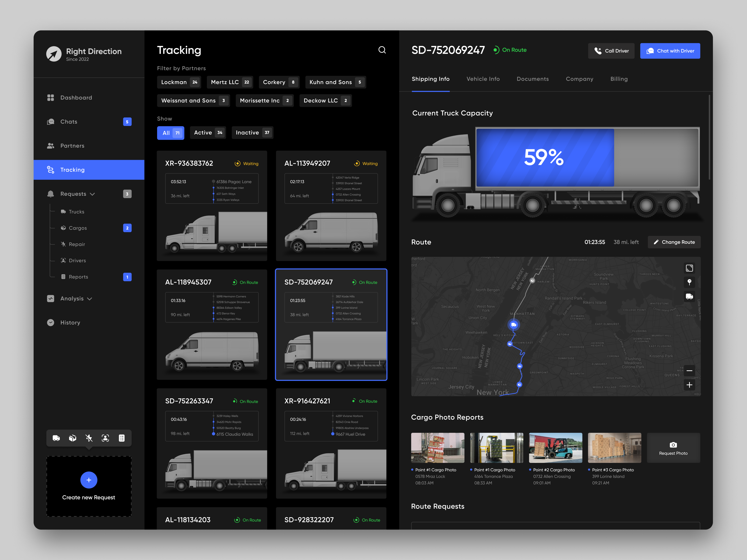Select the All filter under Show
Image resolution: width=747 pixels, height=560 pixels.
click(171, 132)
